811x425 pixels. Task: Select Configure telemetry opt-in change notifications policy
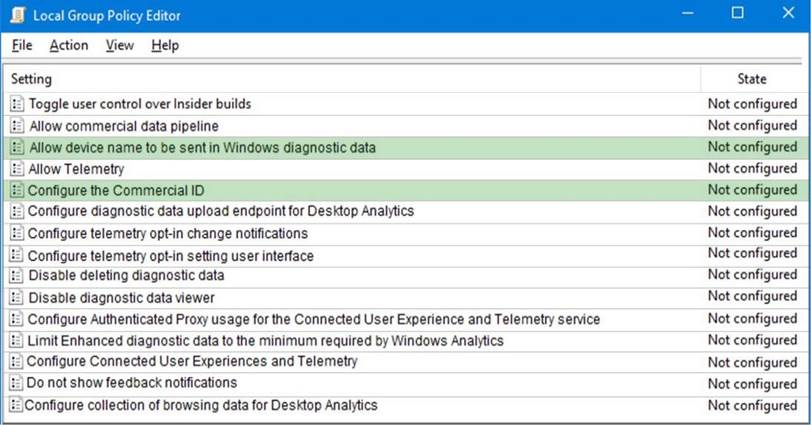[x=167, y=233]
